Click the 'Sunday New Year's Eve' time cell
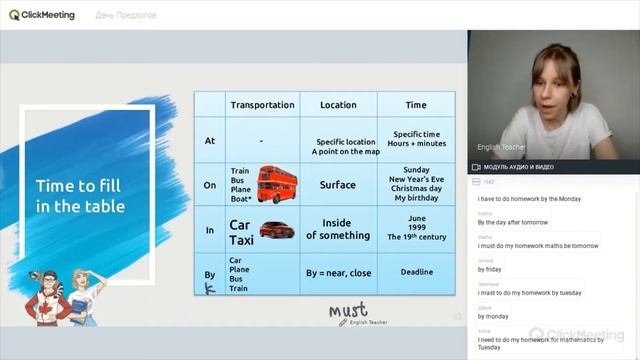Viewport: 640px width, 360px height. [416, 184]
